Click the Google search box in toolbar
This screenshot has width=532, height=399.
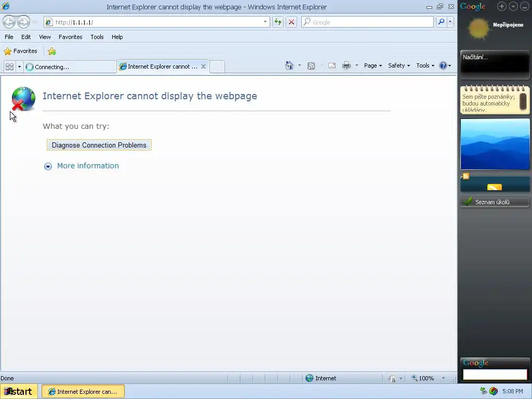point(367,22)
